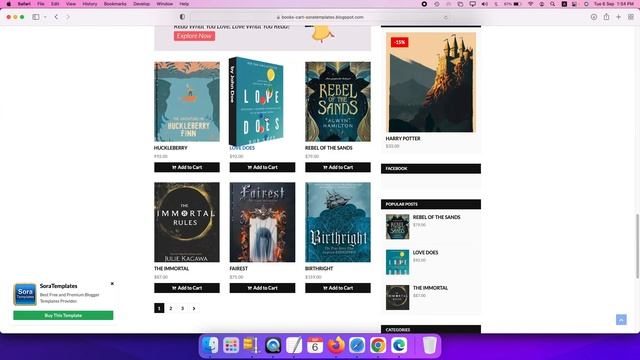
Task: Go back with the Safari back arrow
Action: [x=56, y=17]
